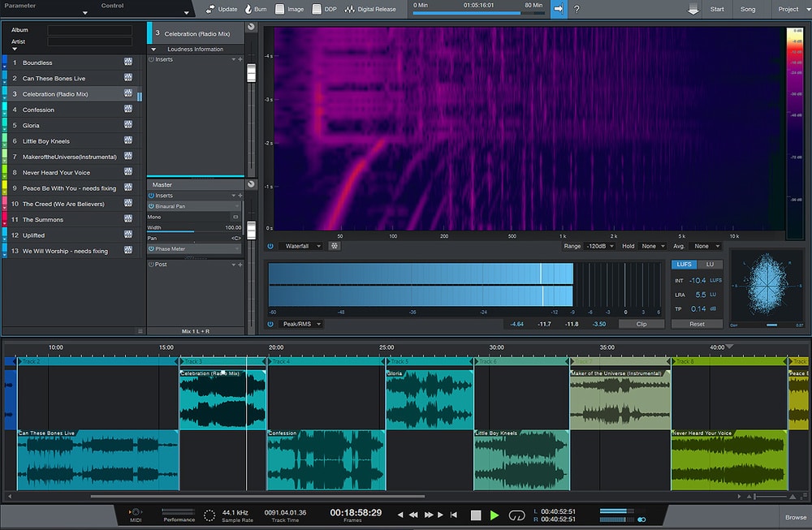Click the track panel knob icon
The width and height of the screenshot is (812, 530).
coord(251,27)
